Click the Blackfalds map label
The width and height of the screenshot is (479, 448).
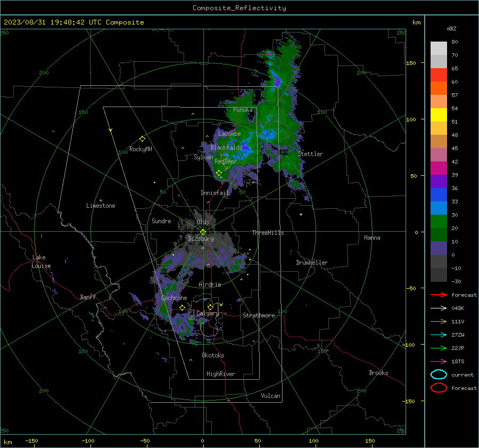pyautogui.click(x=226, y=148)
